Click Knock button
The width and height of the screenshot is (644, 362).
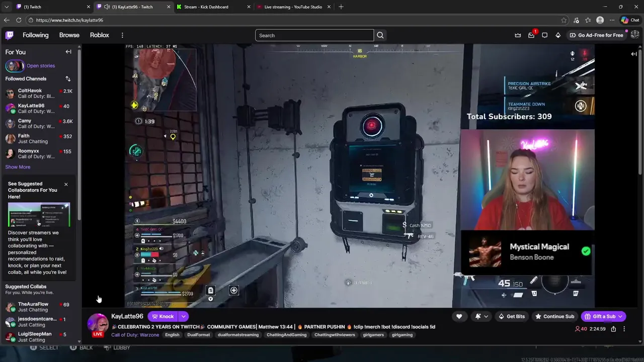tap(163, 316)
